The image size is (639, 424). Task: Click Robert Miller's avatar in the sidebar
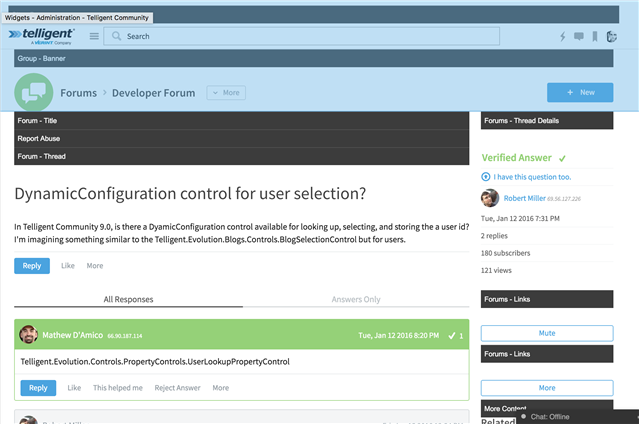click(x=490, y=198)
